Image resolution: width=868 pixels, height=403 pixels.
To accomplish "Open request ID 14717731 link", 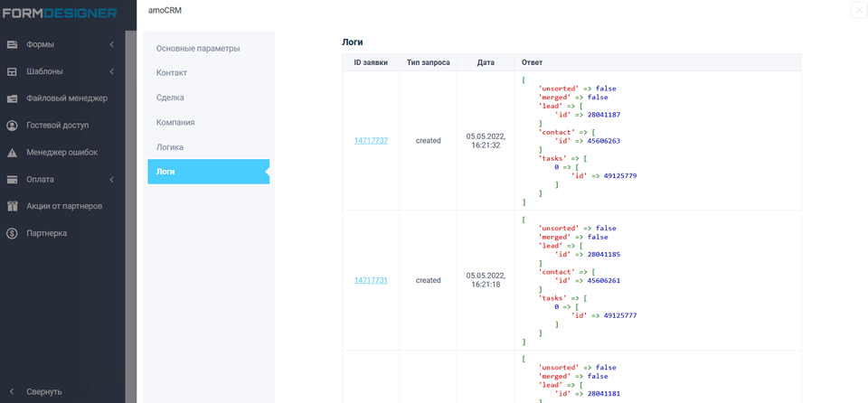I will click(371, 280).
